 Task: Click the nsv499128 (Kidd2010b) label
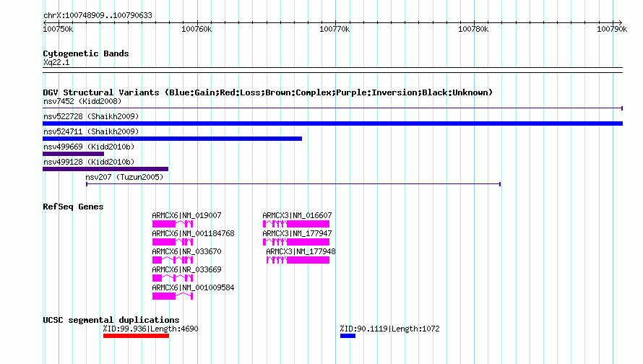[89, 162]
